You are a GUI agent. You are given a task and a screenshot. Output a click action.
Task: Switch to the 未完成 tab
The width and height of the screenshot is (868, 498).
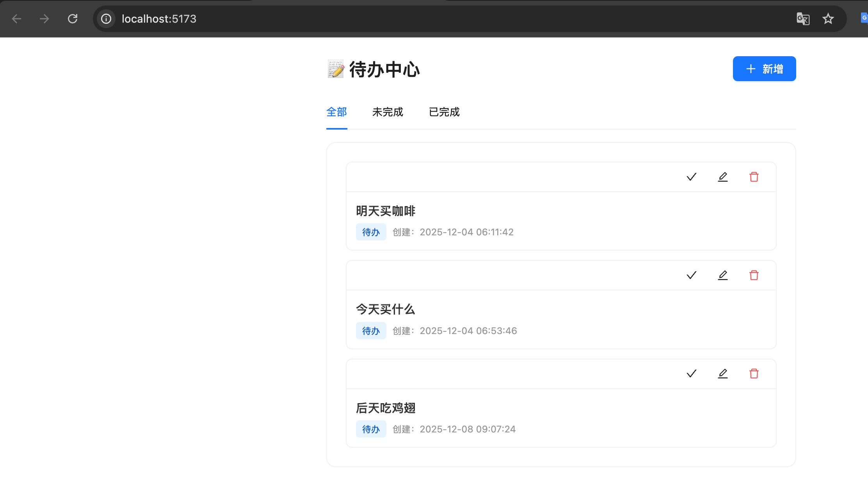click(x=387, y=112)
